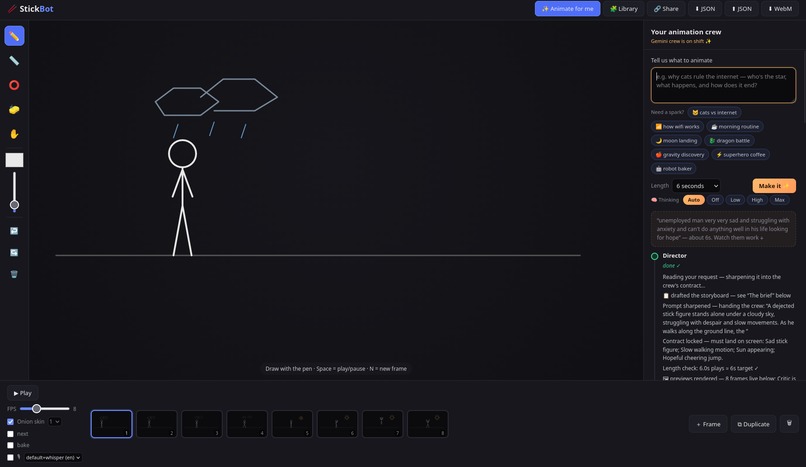
Task: Export animation as WebM
Action: click(x=780, y=9)
